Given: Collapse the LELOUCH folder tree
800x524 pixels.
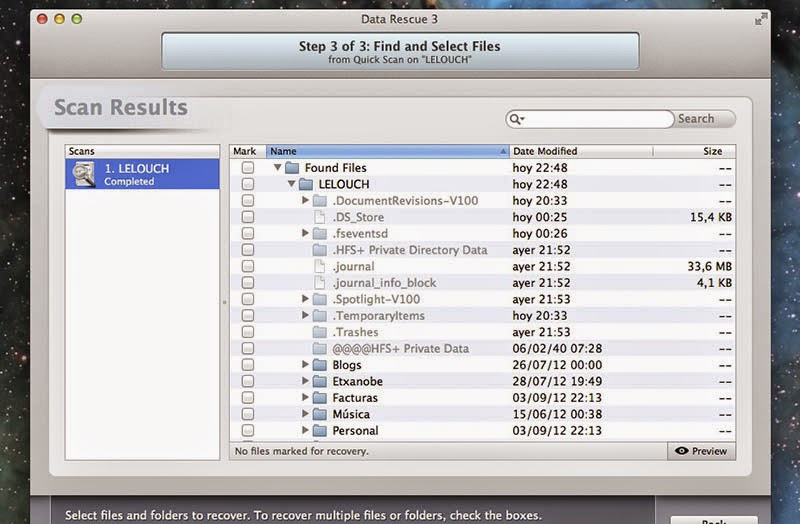Looking at the screenshot, I should 291,183.
